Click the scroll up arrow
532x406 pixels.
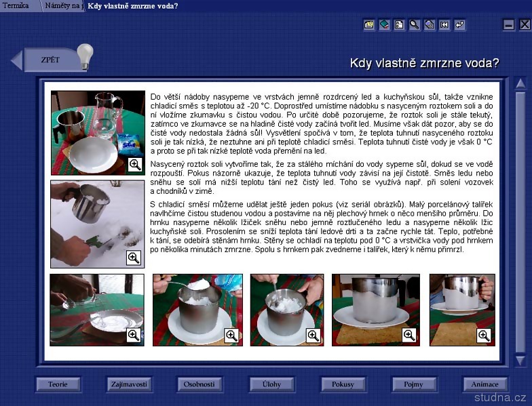pos(520,83)
